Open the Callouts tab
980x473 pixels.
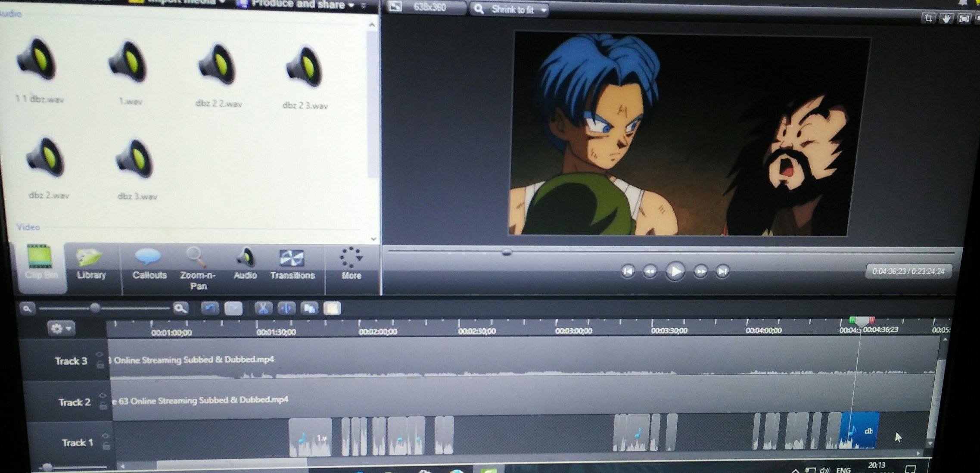149,265
